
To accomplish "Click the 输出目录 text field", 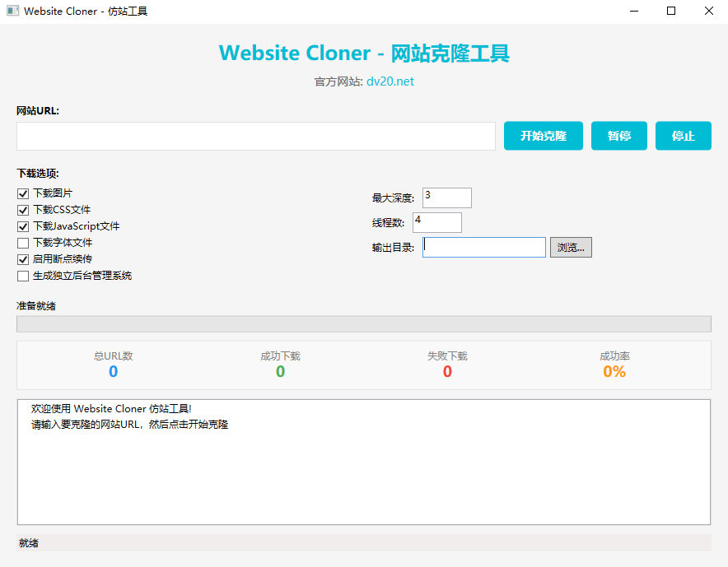I will 484,247.
